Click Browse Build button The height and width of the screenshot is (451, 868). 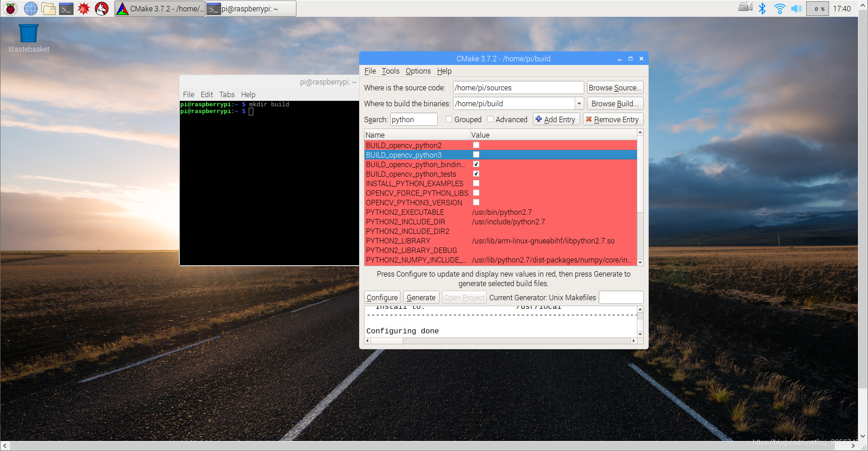(615, 104)
